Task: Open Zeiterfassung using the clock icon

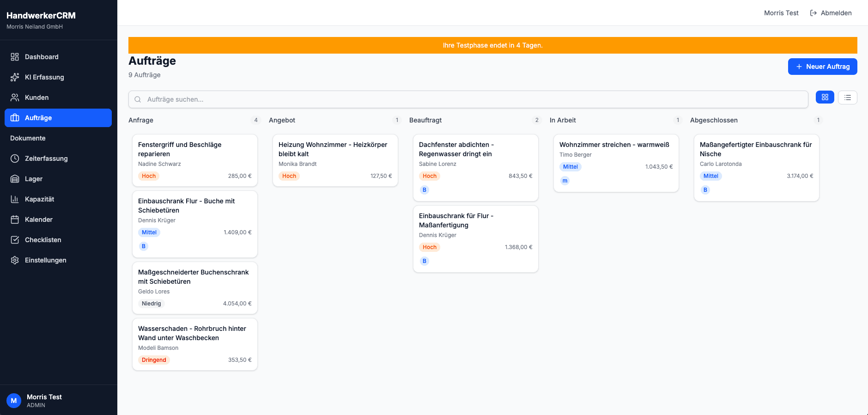Action: (15, 159)
